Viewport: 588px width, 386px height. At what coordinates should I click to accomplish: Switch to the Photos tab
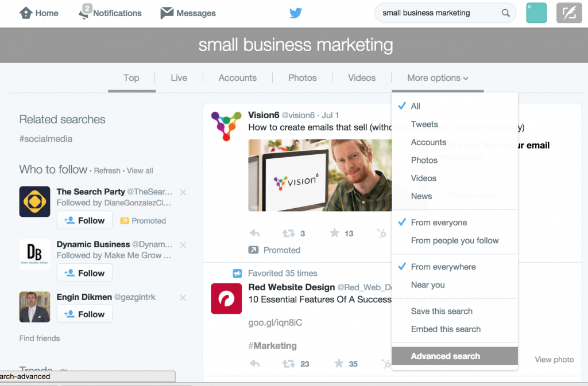[302, 78]
